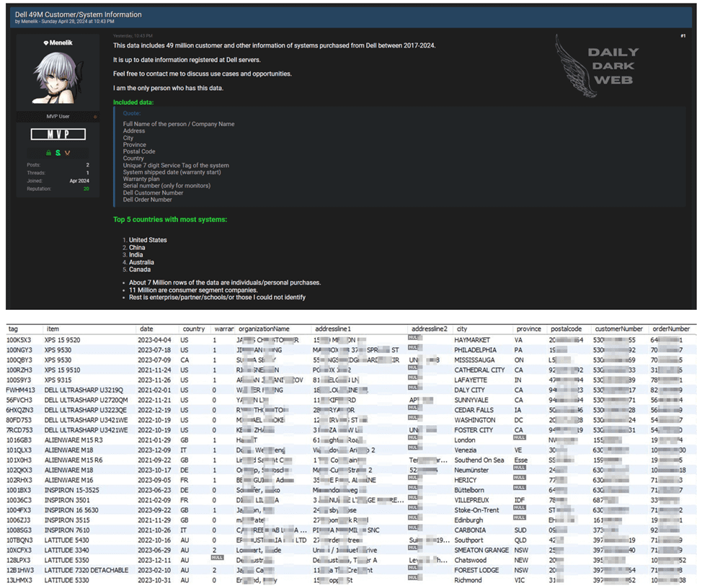702x588 pixels.
Task: Click the country column header
Action: click(x=193, y=329)
